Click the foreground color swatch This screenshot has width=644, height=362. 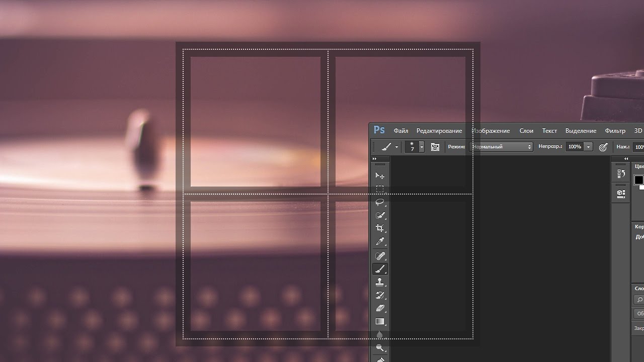pos(638,179)
